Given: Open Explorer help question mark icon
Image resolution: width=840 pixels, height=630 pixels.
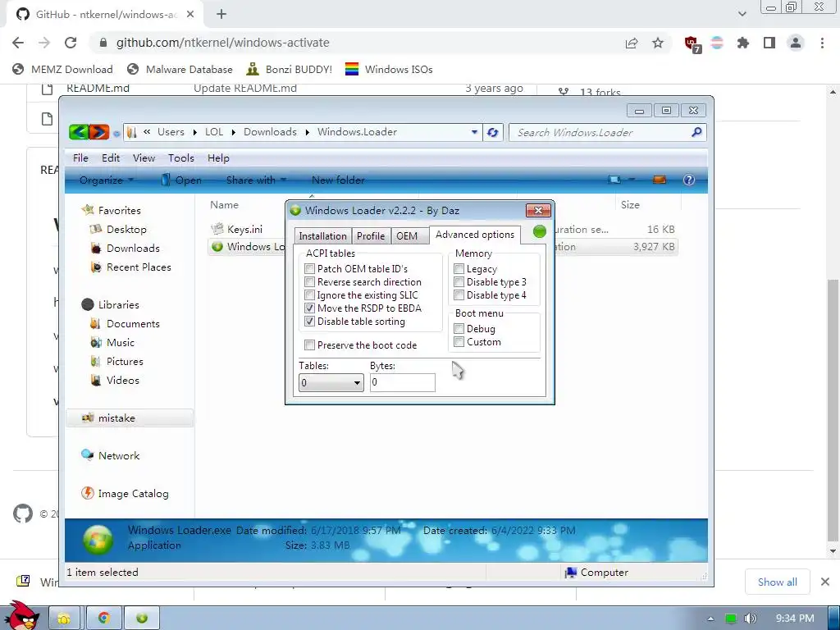Looking at the screenshot, I should coord(689,180).
